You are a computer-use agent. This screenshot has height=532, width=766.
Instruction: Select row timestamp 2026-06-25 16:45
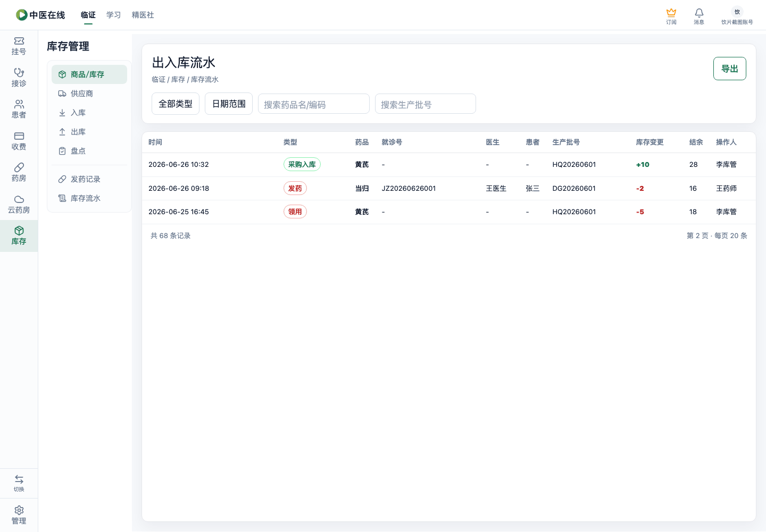179,212
